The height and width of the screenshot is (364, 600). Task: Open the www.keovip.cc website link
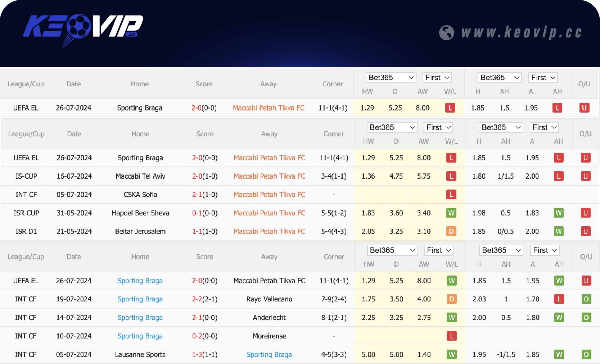521,32
